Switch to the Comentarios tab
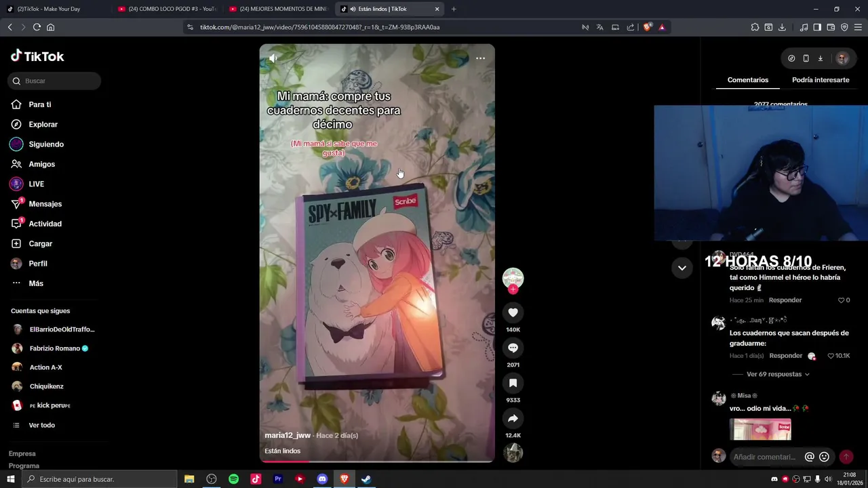The image size is (868, 488). 748,80
